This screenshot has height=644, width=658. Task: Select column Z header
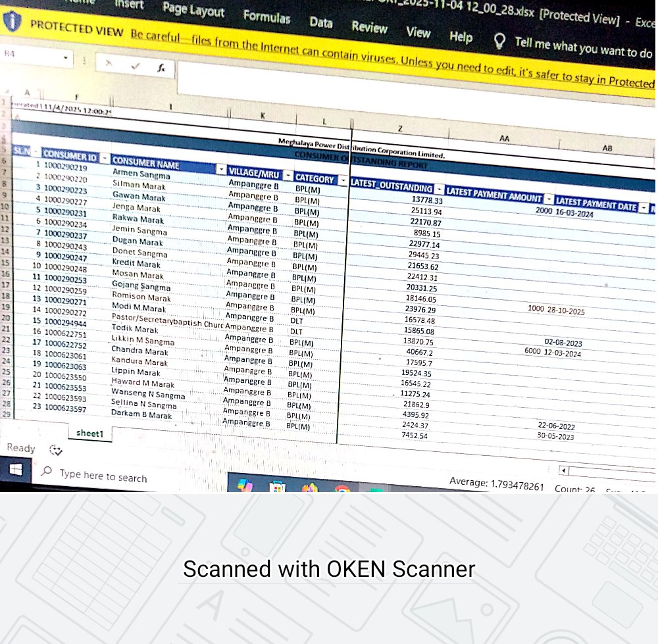pyautogui.click(x=400, y=129)
